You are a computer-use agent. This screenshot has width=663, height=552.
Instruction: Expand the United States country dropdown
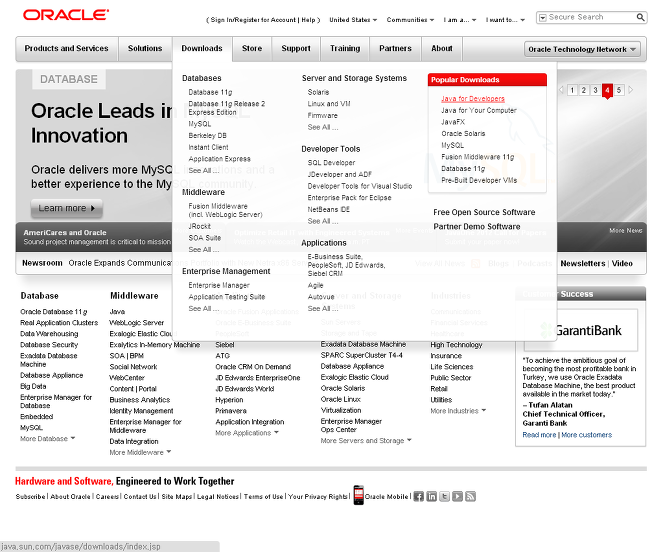(353, 20)
